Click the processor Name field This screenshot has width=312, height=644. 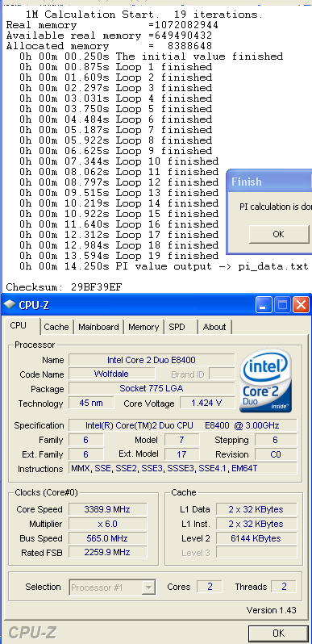[152, 360]
